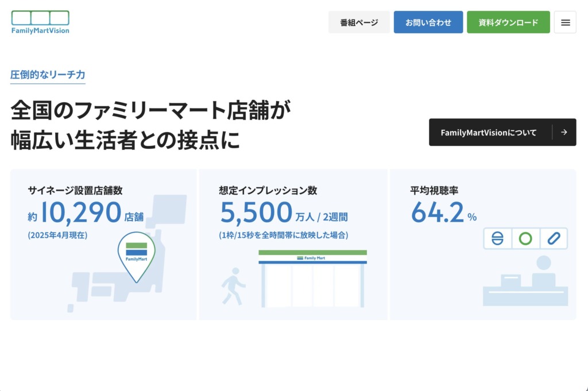Click the 幅広い生活者との接点に headline line
Viewport: 588px width, 391px height.
pyautogui.click(x=125, y=140)
